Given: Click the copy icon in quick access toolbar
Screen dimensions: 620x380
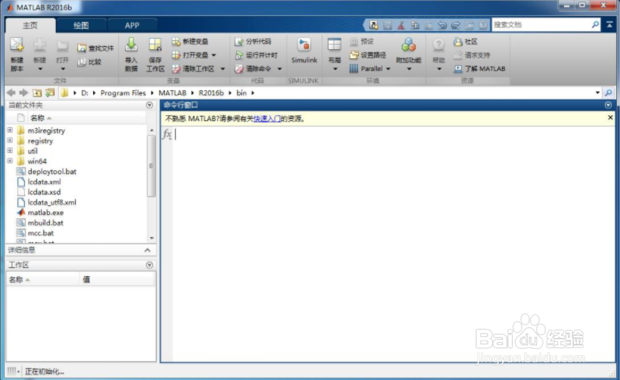Looking at the screenshot, I should pos(415,25).
